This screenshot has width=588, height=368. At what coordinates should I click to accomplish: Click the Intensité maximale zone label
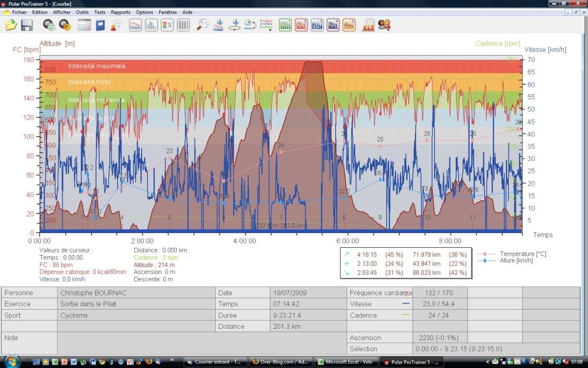pyautogui.click(x=97, y=66)
